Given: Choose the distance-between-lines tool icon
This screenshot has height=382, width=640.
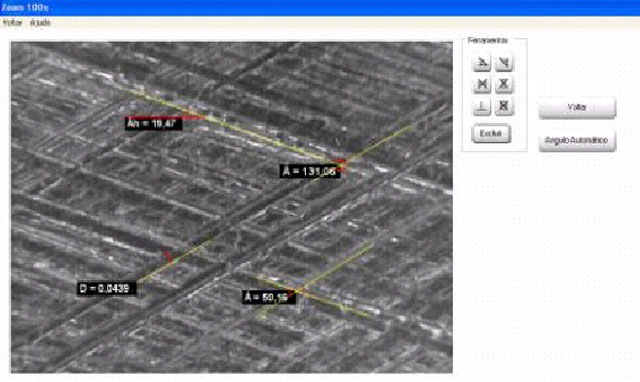Looking at the screenshot, I should (x=482, y=84).
